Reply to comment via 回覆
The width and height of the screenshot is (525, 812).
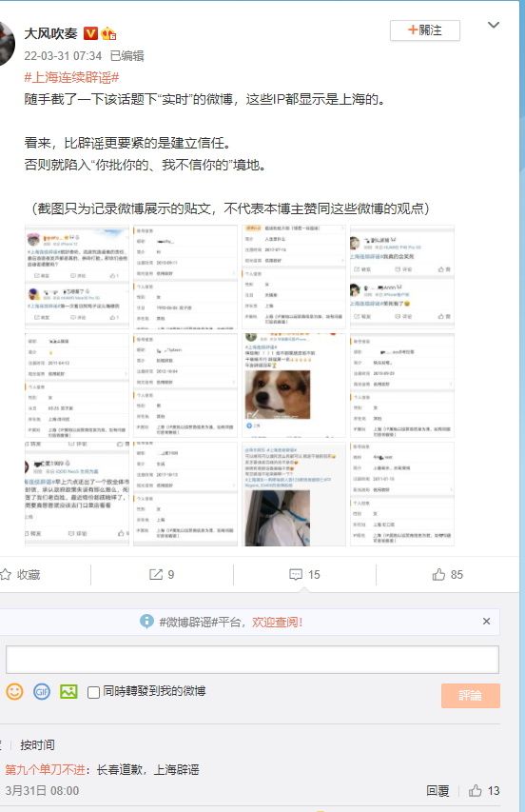coord(437,791)
